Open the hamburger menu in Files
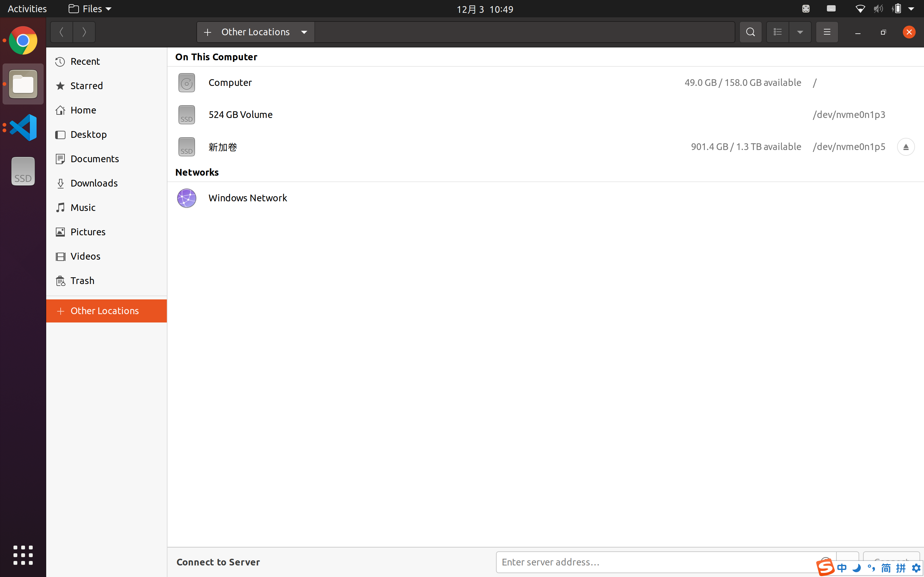Screen dimensions: 924x577 point(827,32)
